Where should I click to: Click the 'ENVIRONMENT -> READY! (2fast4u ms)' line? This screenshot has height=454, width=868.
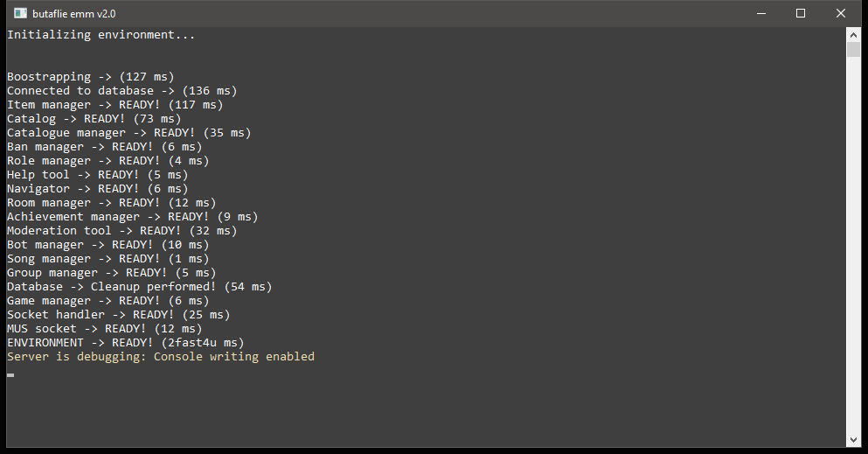125,343
